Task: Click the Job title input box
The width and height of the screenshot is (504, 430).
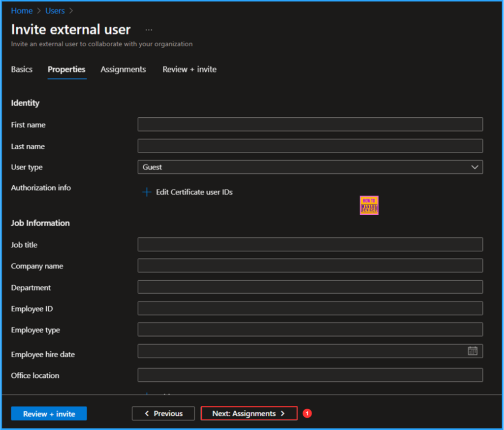Action: pyautogui.click(x=310, y=244)
